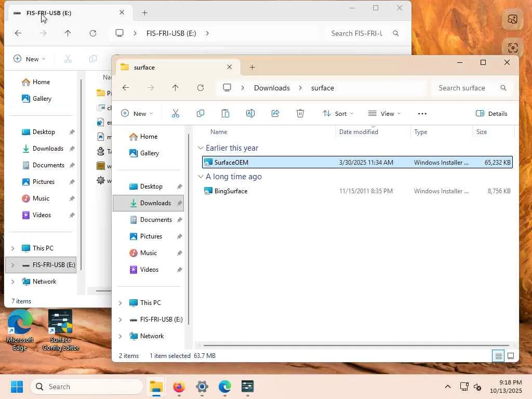Image resolution: width=532 pixels, height=399 pixels.
Task: Go up a level in FIS-FRI-USB window
Action: tap(68, 33)
